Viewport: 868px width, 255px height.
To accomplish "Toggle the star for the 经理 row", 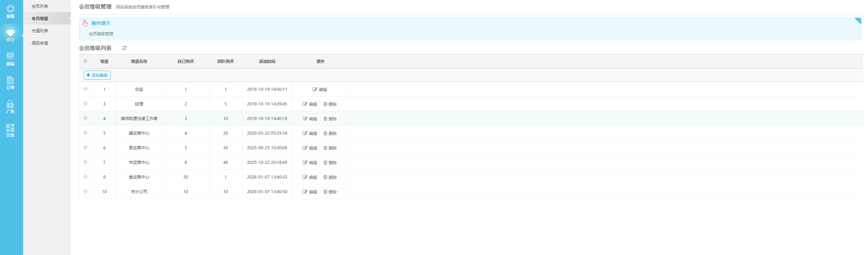I will [85, 104].
